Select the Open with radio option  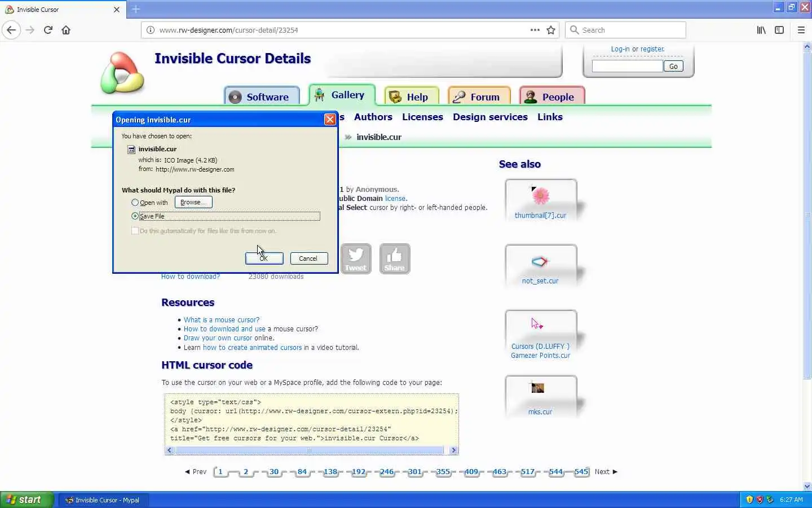(135, 202)
